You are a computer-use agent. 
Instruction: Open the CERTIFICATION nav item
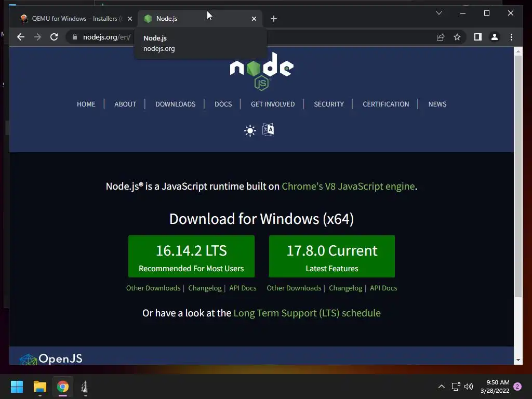[386, 104]
